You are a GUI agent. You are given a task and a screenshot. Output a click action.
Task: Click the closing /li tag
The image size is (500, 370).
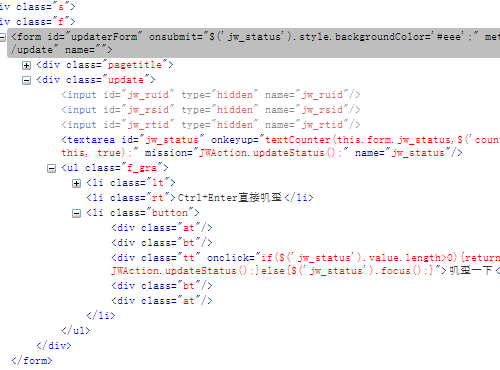coord(101,315)
